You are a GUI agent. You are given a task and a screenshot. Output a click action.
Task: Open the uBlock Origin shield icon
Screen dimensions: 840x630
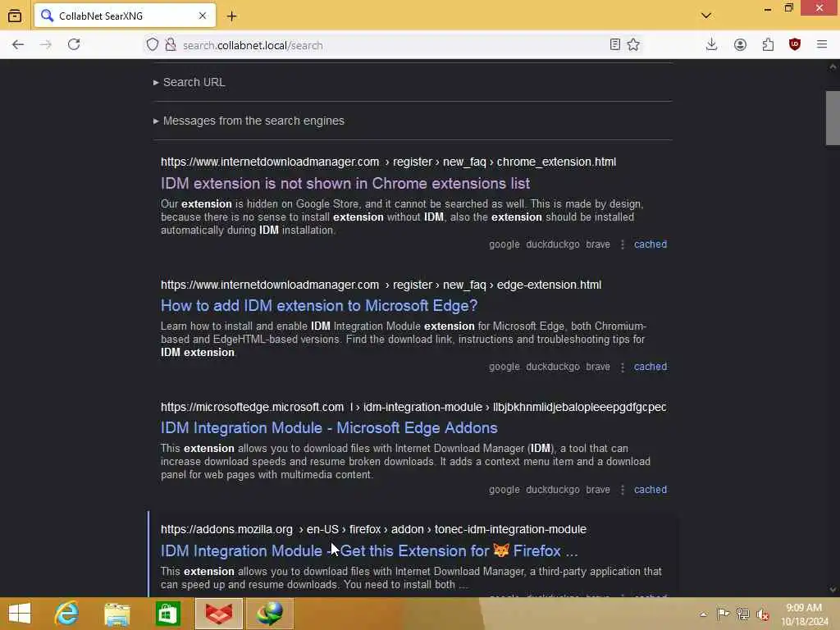(x=794, y=44)
